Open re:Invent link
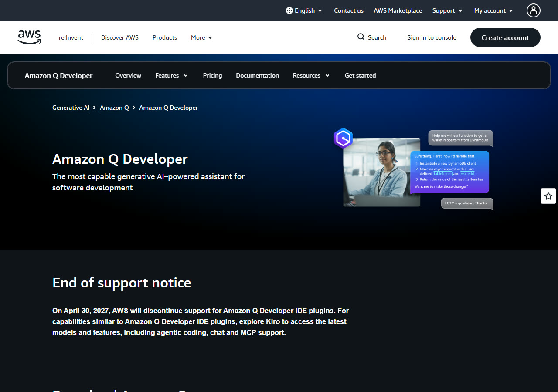The width and height of the screenshot is (558, 392). pos(71,37)
